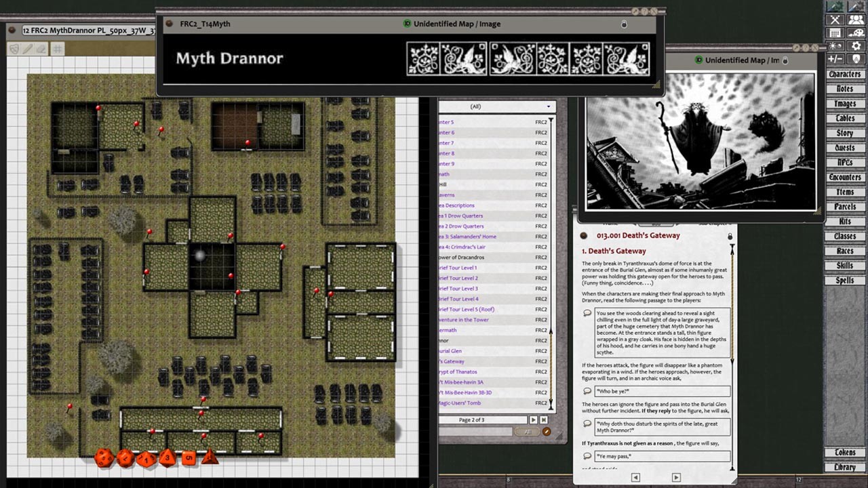This screenshot has width=868, height=488.
Task: Open the Options gear icon
Action: [x=856, y=45]
